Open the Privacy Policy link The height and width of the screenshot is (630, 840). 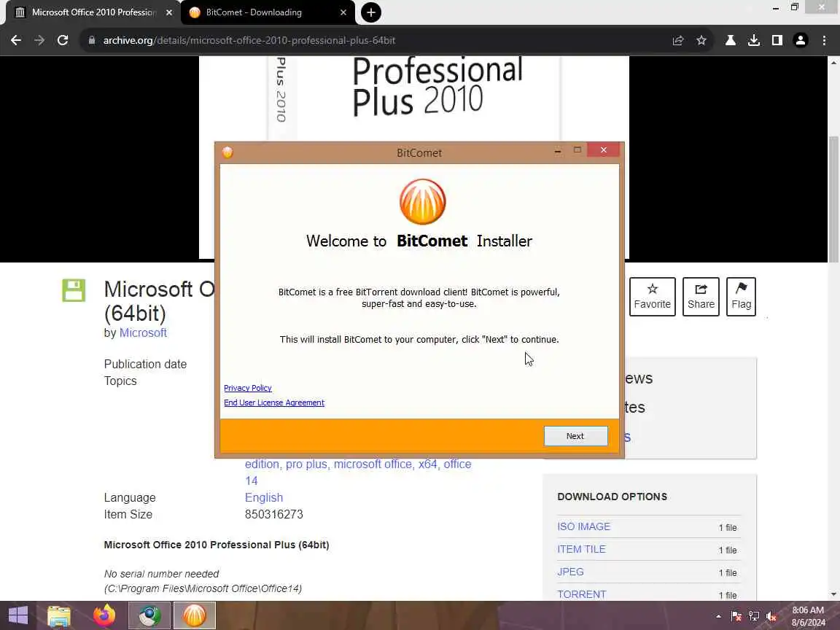pyautogui.click(x=247, y=388)
